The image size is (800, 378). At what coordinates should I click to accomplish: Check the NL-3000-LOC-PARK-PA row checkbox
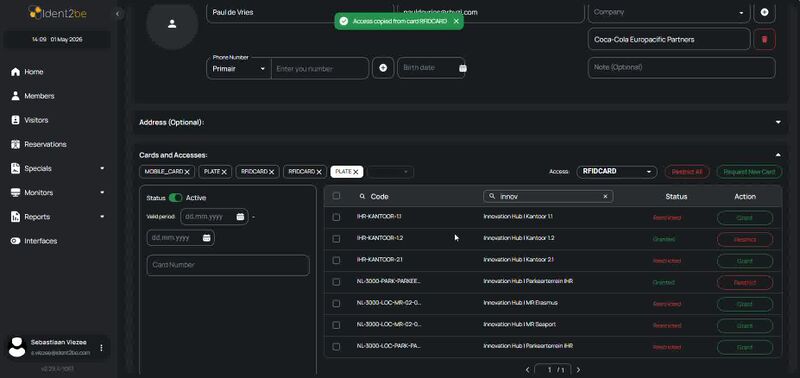[x=336, y=346]
